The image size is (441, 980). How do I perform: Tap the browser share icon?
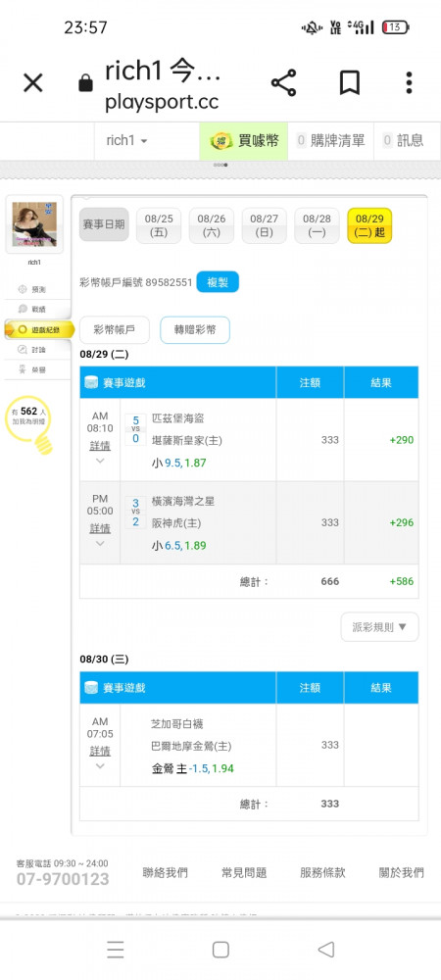click(283, 82)
